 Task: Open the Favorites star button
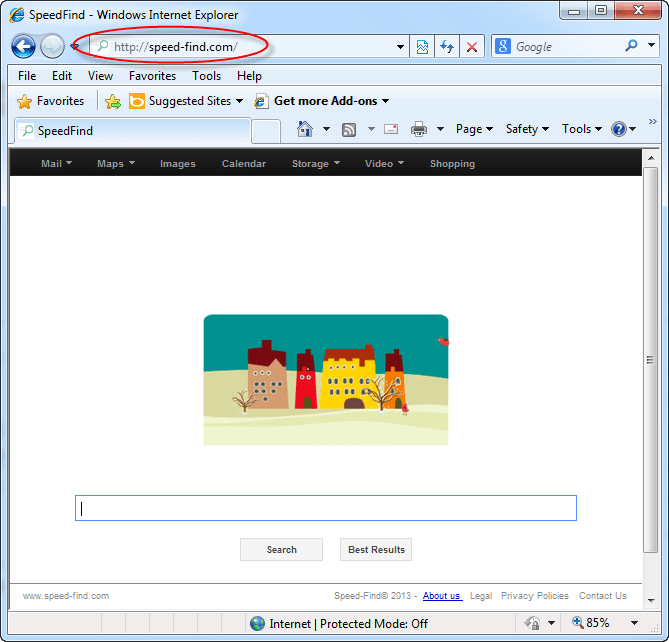(50, 101)
